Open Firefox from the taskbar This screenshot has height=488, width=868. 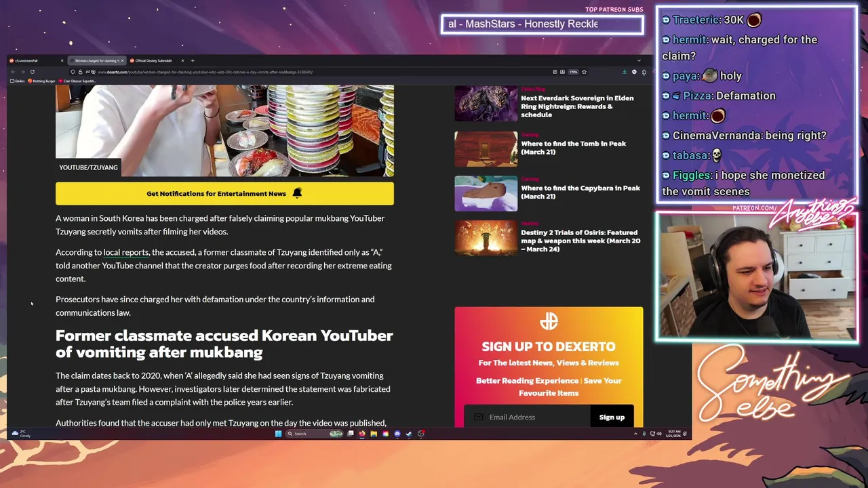[x=362, y=434]
